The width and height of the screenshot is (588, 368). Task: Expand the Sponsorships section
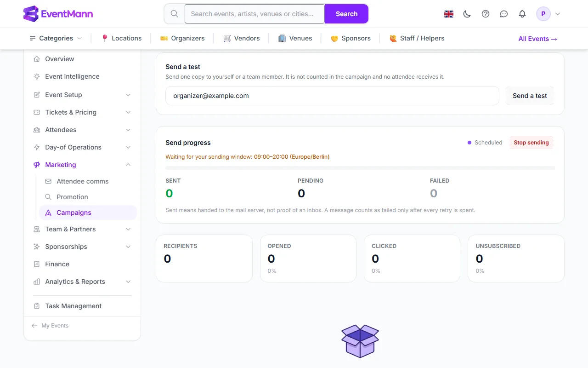[x=82, y=247]
